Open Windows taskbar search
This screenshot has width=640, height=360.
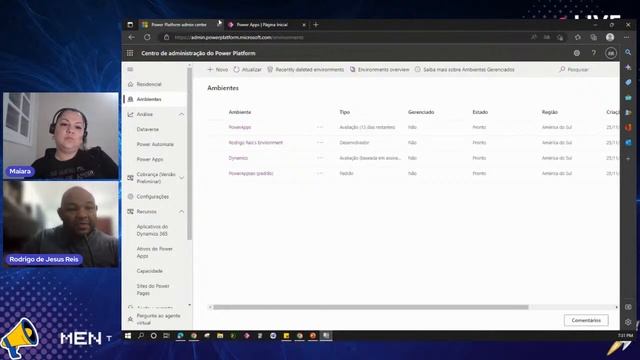141,336
